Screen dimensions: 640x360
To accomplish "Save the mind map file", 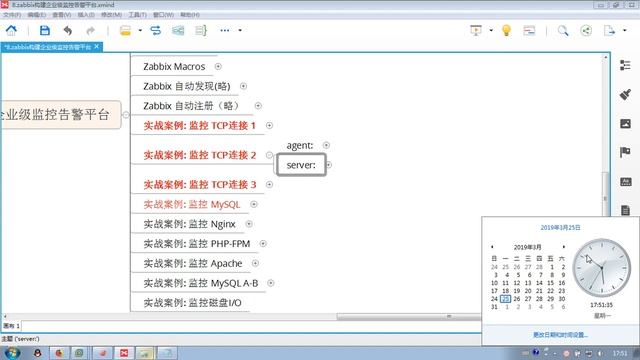I will (x=45, y=30).
